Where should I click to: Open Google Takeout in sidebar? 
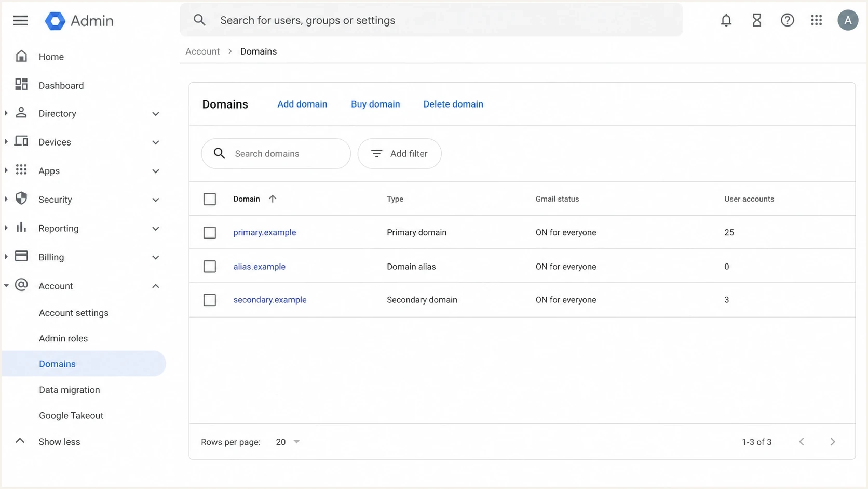click(x=71, y=415)
